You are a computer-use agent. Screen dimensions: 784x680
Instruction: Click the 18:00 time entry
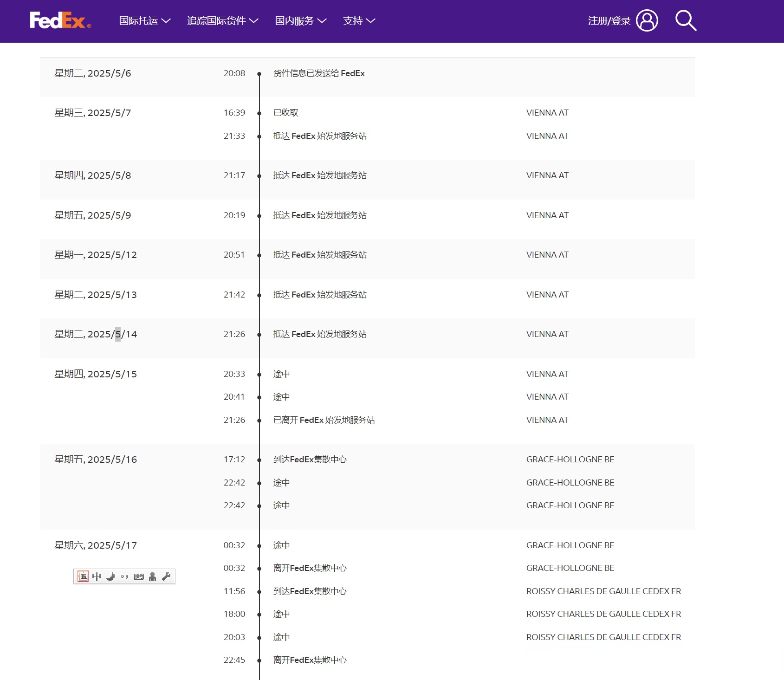click(234, 614)
